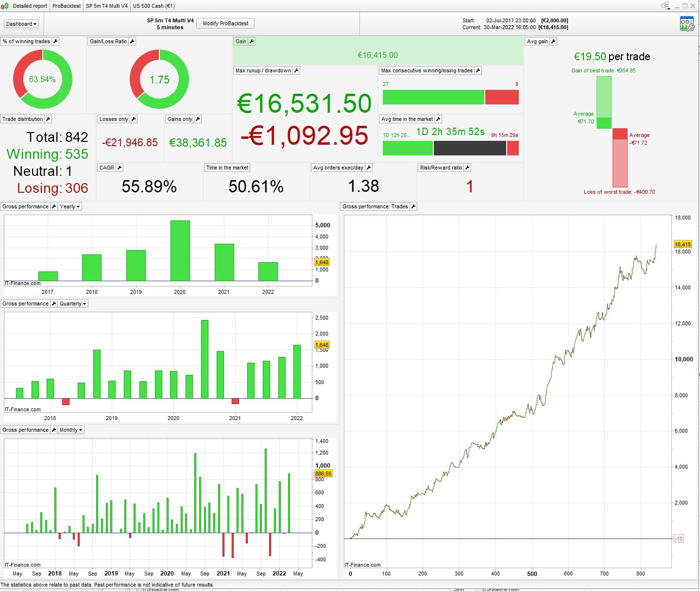Configure Trade distribution via wrench icon
The image size is (700, 591).
pyautogui.click(x=48, y=119)
